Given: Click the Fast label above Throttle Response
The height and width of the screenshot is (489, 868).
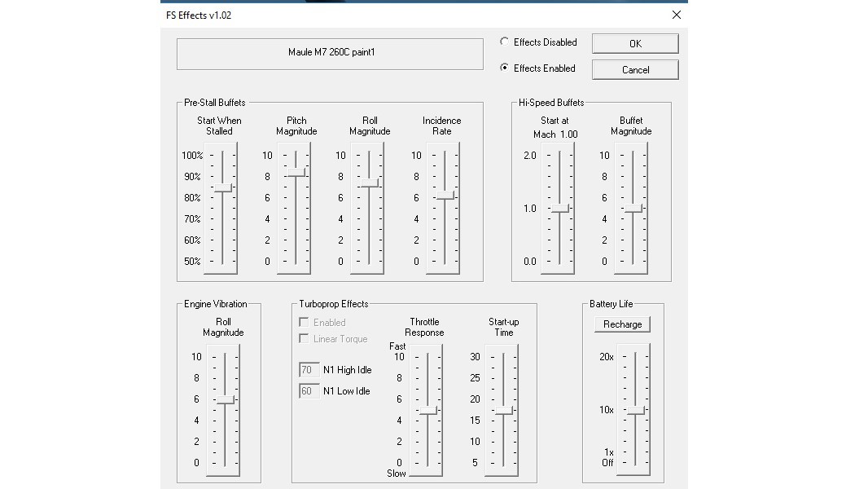Looking at the screenshot, I should [397, 346].
